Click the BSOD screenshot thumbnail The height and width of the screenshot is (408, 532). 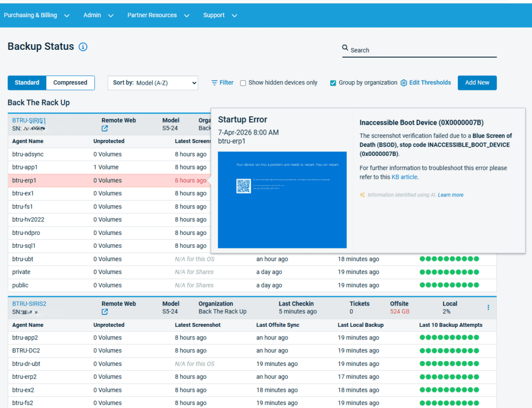(x=282, y=200)
